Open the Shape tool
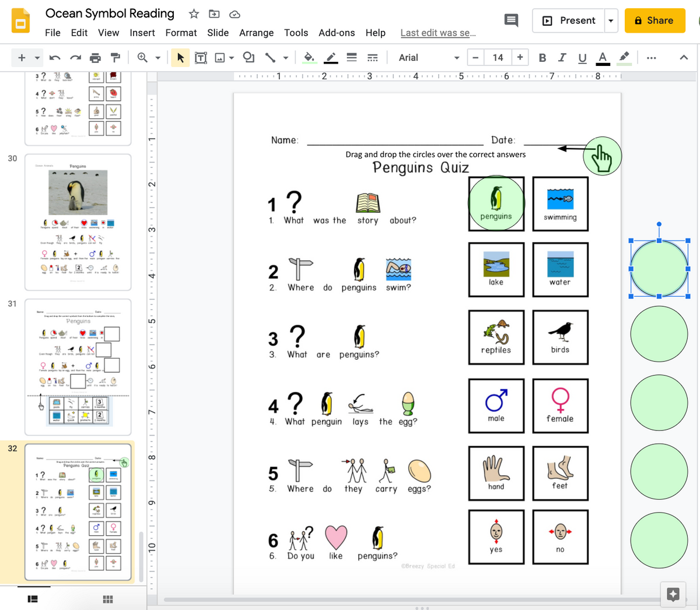Screen dimensions: 700x610 click(249, 57)
